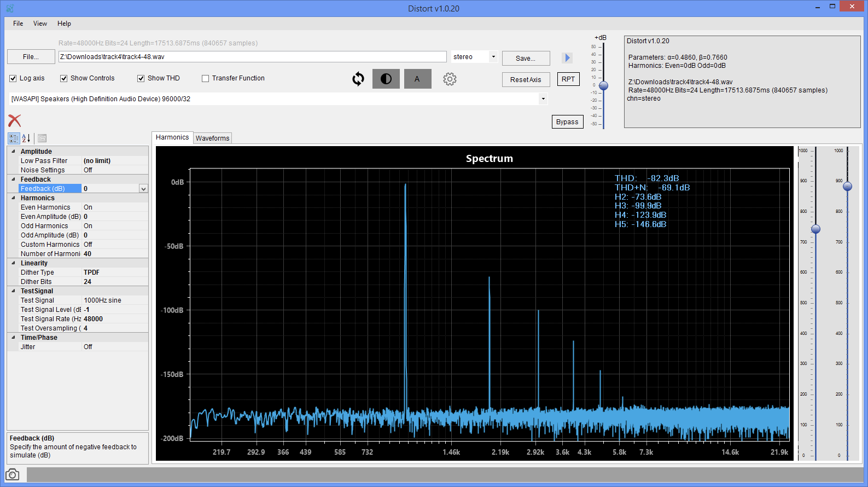
Task: Select the categorized view property grid icon
Action: tap(14, 138)
